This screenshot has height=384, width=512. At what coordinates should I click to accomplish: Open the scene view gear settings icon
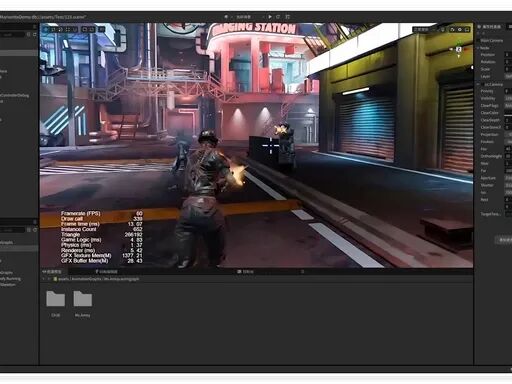(460, 29)
